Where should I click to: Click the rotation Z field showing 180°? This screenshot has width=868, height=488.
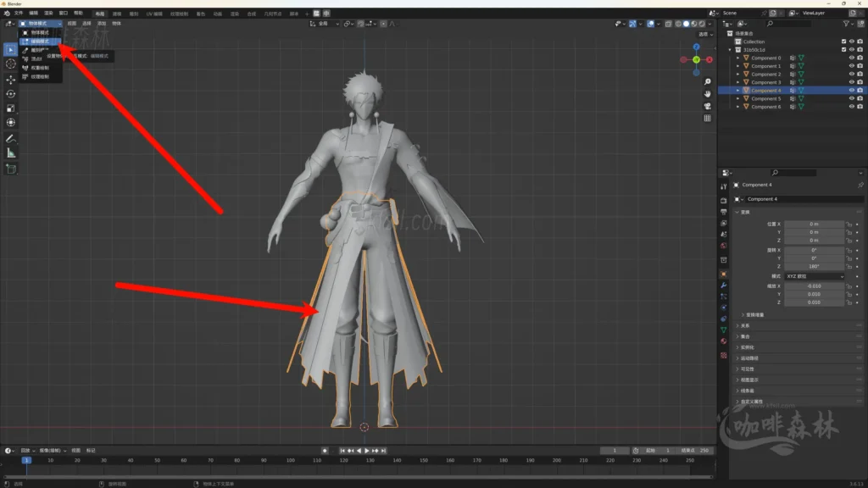coord(814,266)
